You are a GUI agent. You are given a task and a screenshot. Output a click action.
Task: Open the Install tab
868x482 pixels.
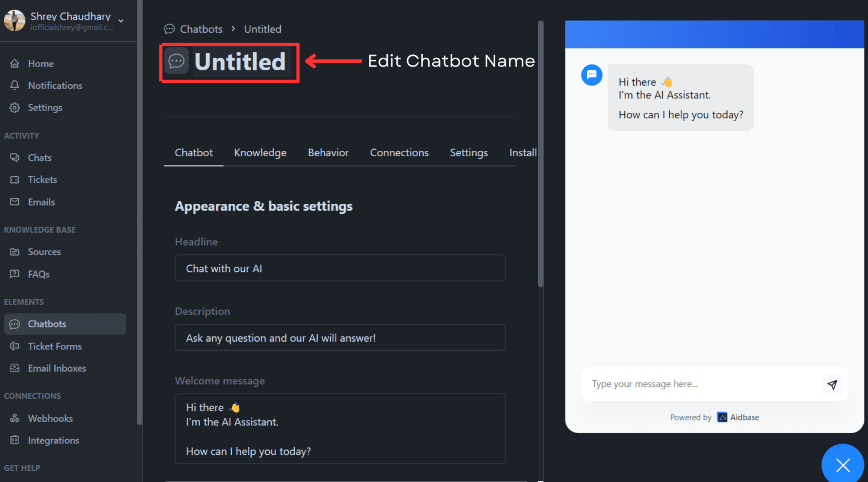pos(521,152)
